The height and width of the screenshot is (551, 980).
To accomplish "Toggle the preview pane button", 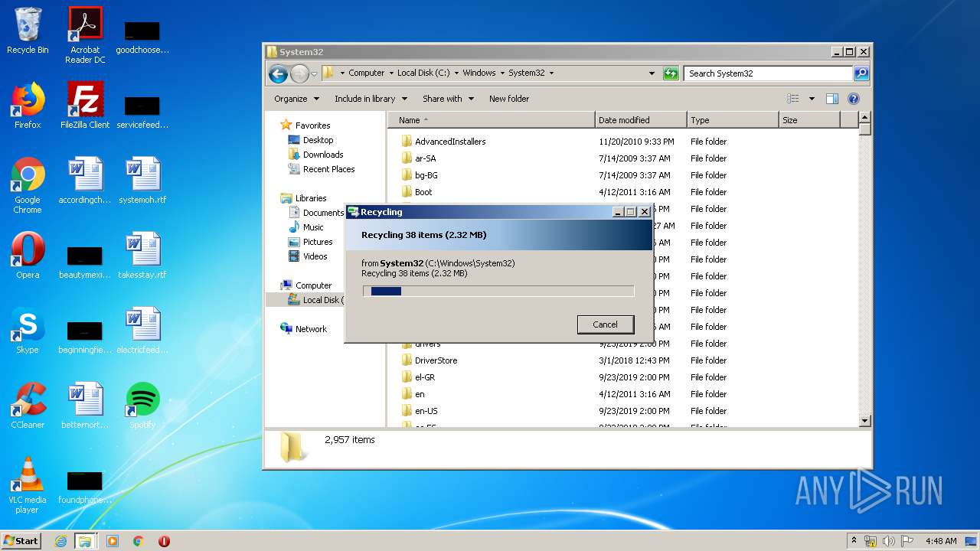I will (x=832, y=99).
